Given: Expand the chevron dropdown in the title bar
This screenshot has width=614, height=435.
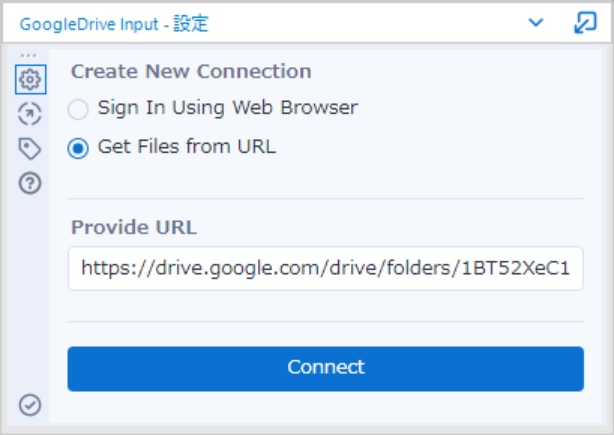Looking at the screenshot, I should pos(536,22).
